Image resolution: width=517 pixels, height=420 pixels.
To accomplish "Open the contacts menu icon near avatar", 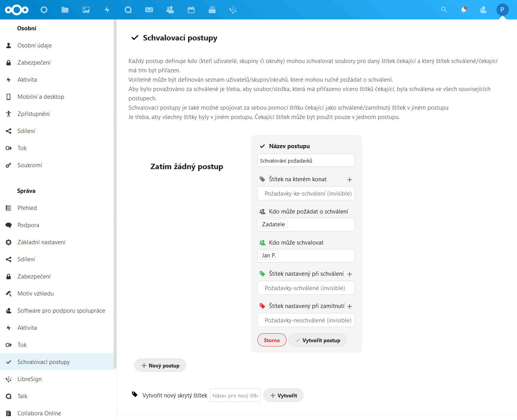I will tap(483, 10).
